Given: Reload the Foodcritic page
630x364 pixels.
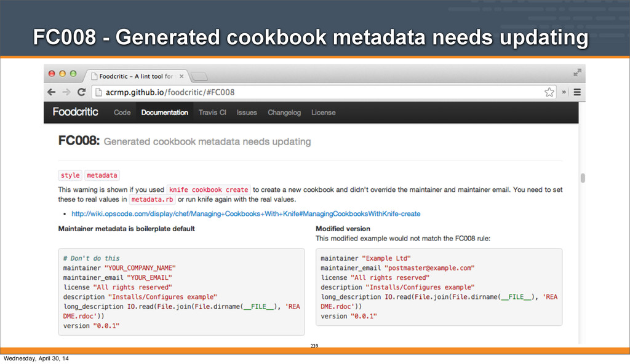Looking at the screenshot, I should (x=81, y=92).
